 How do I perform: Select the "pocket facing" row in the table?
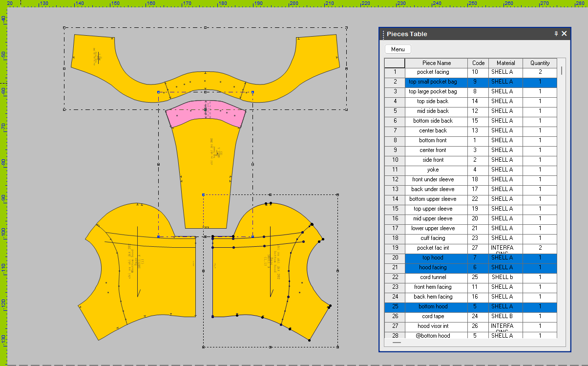pos(435,72)
